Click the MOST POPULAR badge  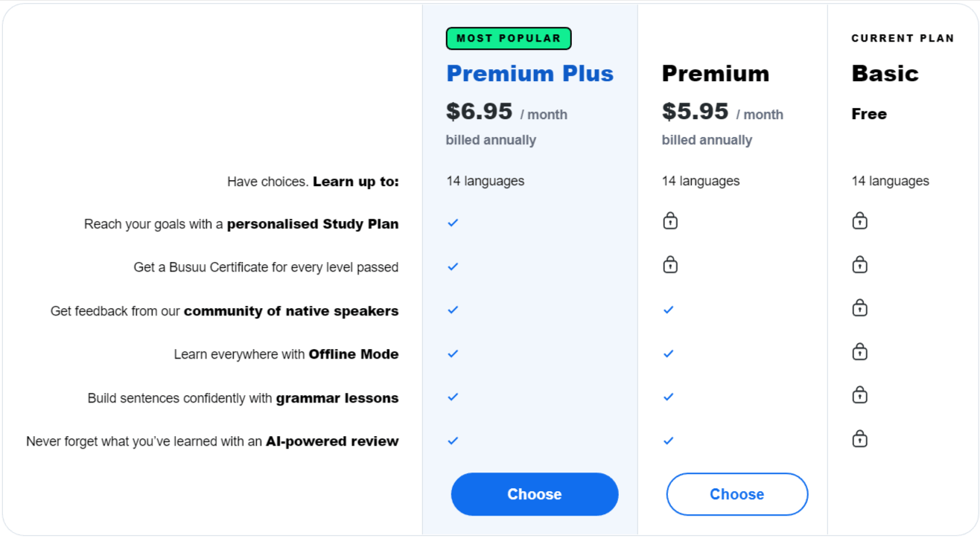[x=509, y=38]
